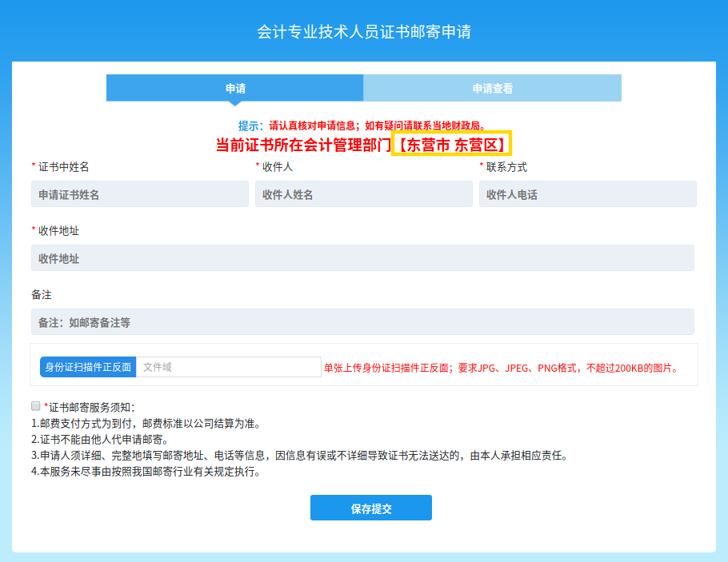Click the highlighted 【东营市 东营区】 department text
The image size is (728, 562).
pyautogui.click(x=451, y=145)
